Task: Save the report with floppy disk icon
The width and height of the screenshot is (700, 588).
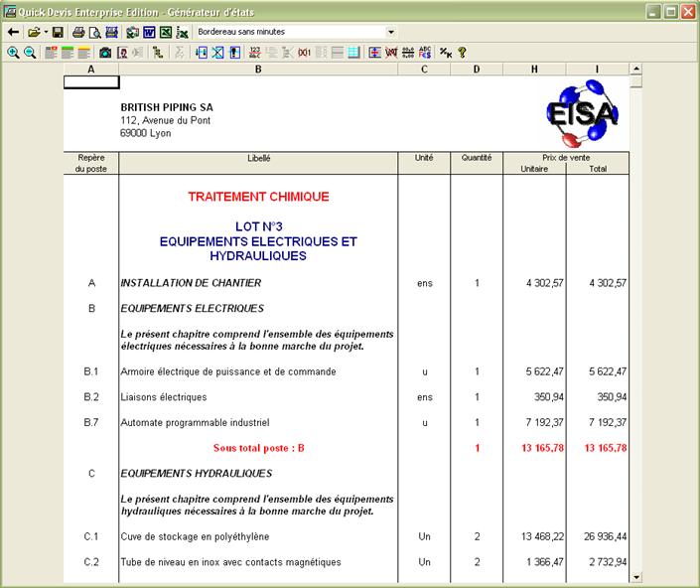Action: (x=58, y=32)
